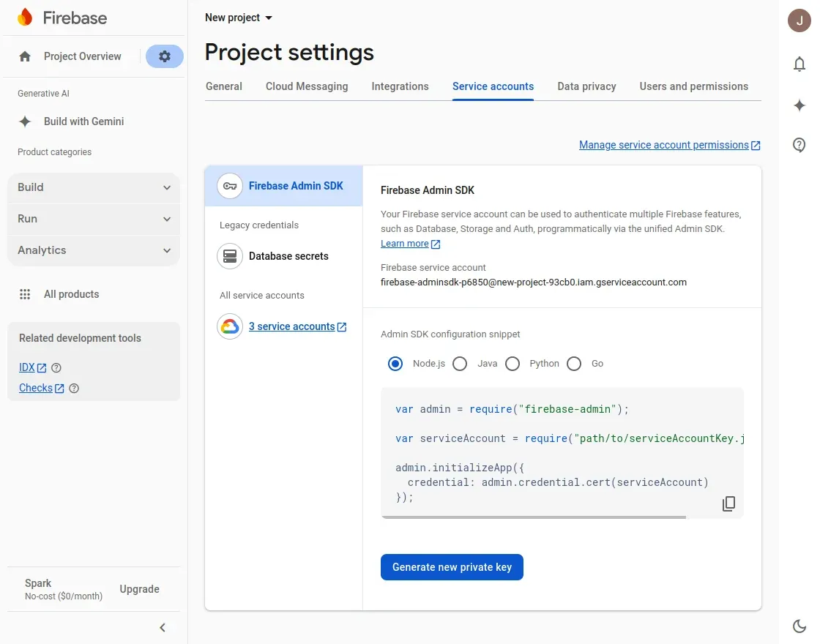
Task: Open Manage service account permissions link
Action: point(663,145)
